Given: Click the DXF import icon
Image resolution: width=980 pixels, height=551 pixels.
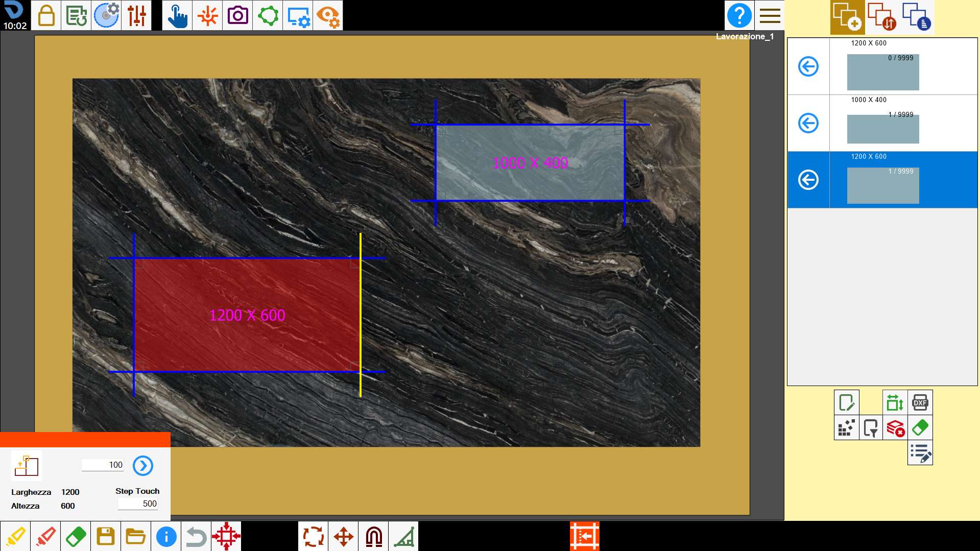Looking at the screenshot, I should click(x=920, y=402).
